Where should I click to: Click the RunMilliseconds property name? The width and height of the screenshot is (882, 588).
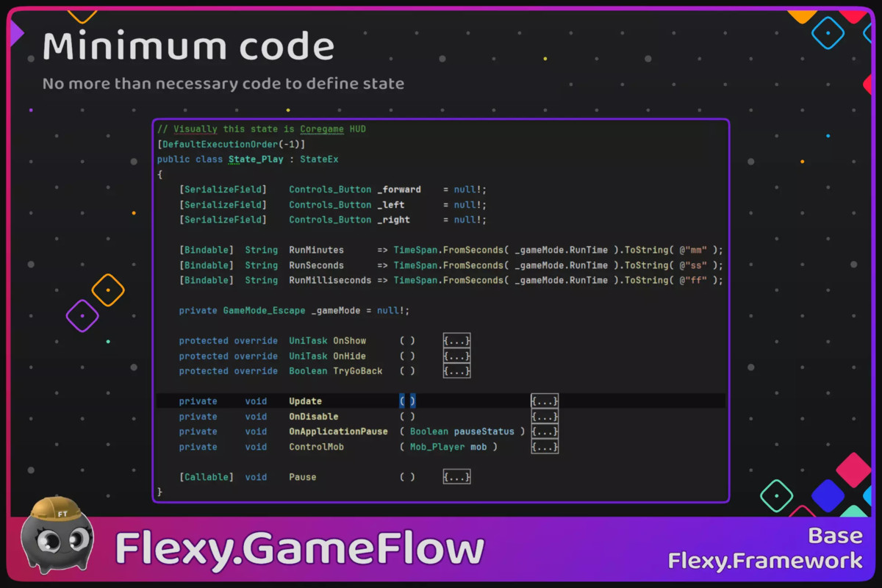click(330, 280)
